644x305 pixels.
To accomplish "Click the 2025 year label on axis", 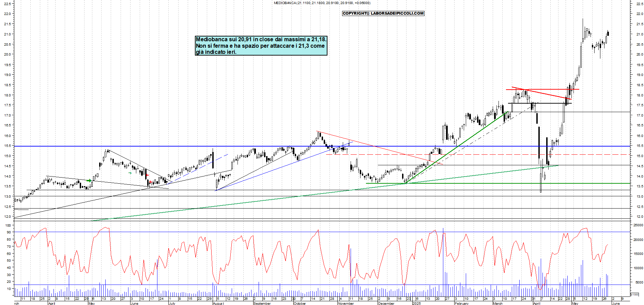I will pyautogui.click(x=416, y=303).
